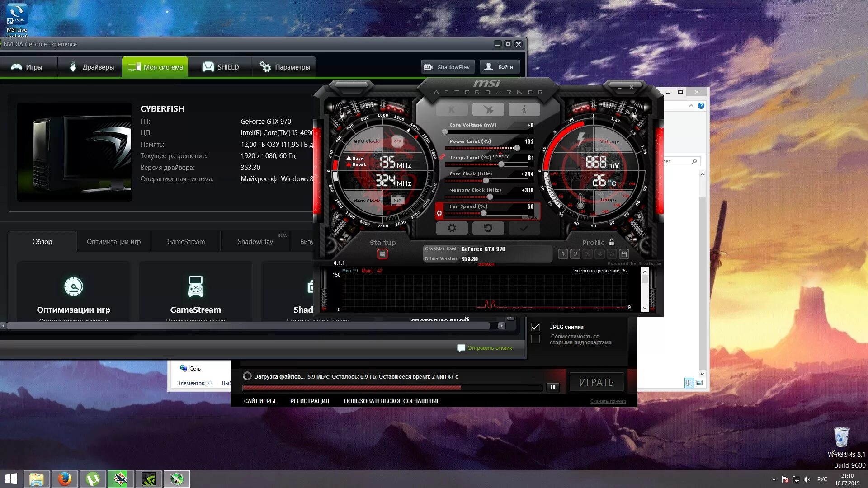
Task: Collapse the Explorer ribbon with the chevron
Action: coord(691,106)
